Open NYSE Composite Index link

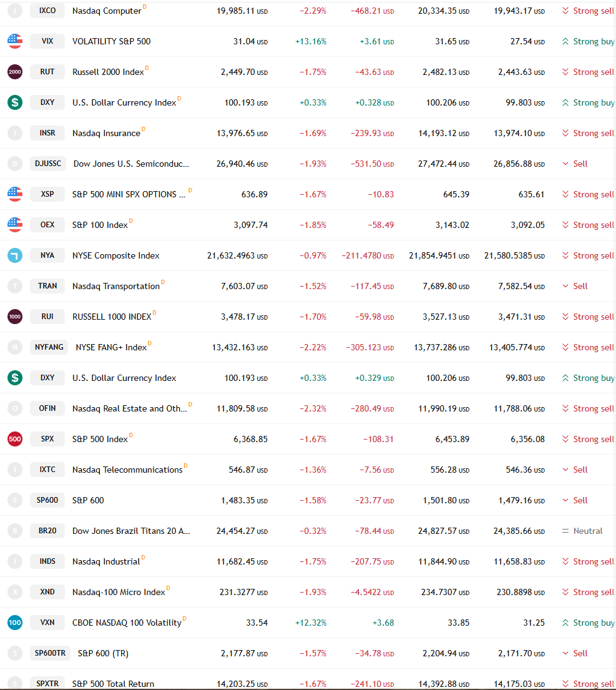click(x=115, y=255)
